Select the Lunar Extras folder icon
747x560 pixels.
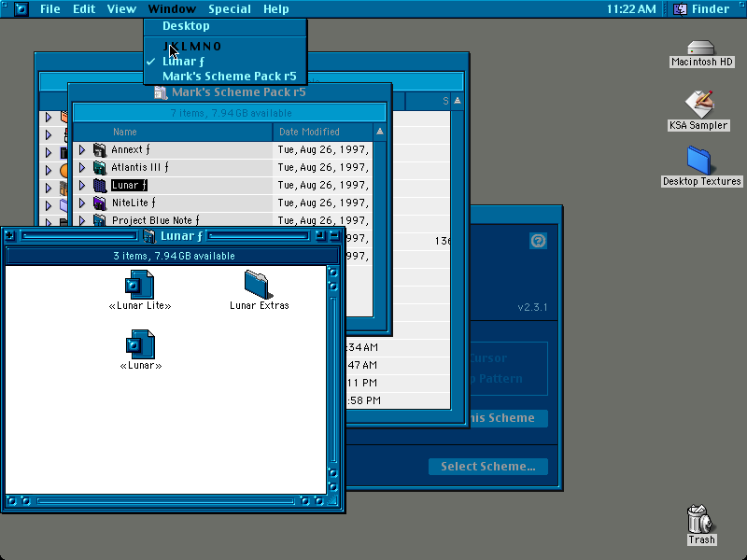[258, 285]
